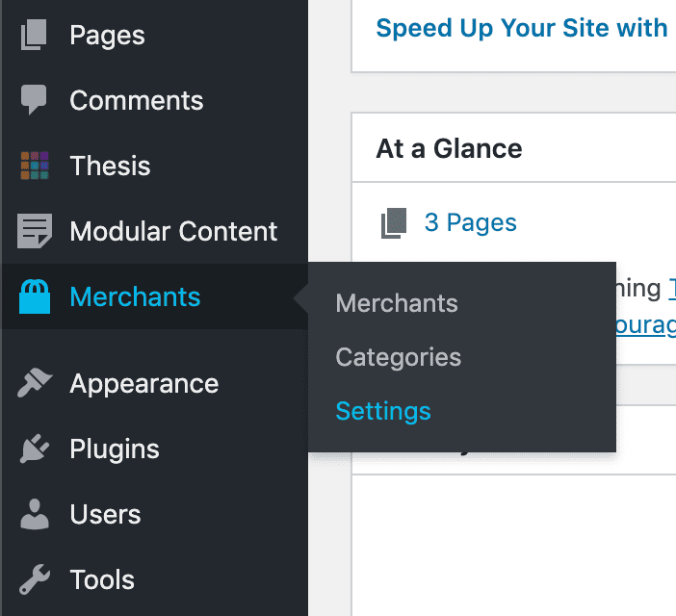Click the Appearance paintbrush icon
676x616 pixels.
[x=35, y=383]
